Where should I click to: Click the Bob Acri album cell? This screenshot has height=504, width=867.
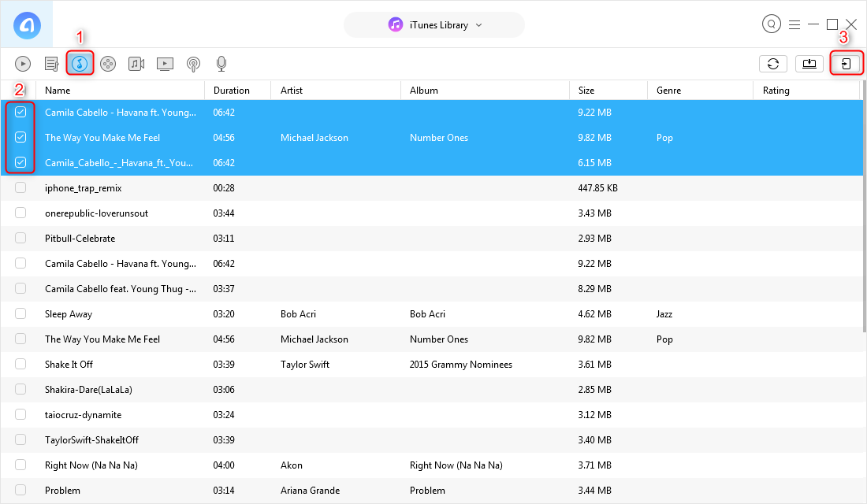click(427, 314)
